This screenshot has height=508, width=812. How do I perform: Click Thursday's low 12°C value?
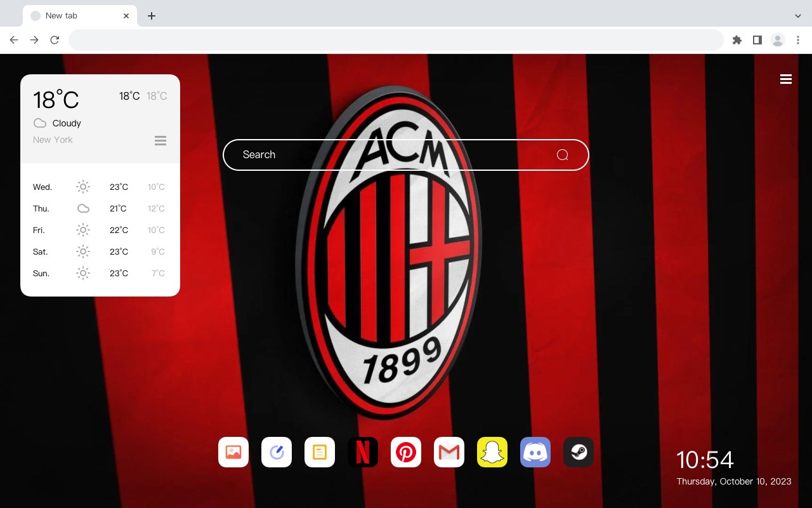click(x=156, y=208)
